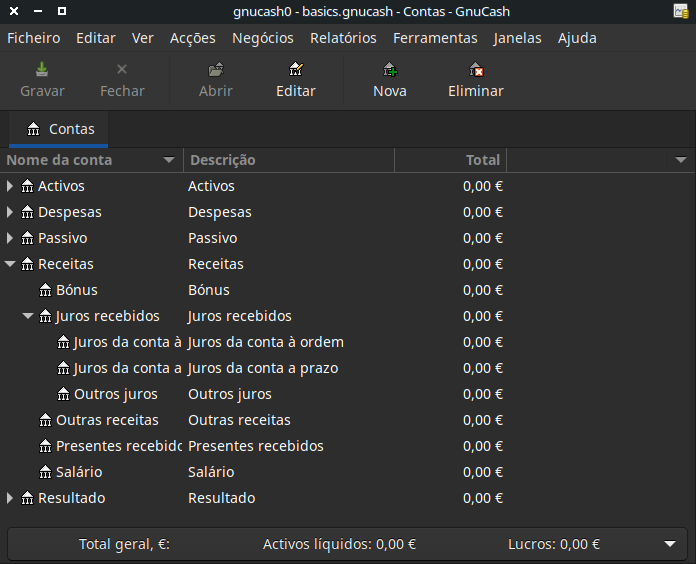Click the Activos total 0,00 € cell

coord(483,186)
